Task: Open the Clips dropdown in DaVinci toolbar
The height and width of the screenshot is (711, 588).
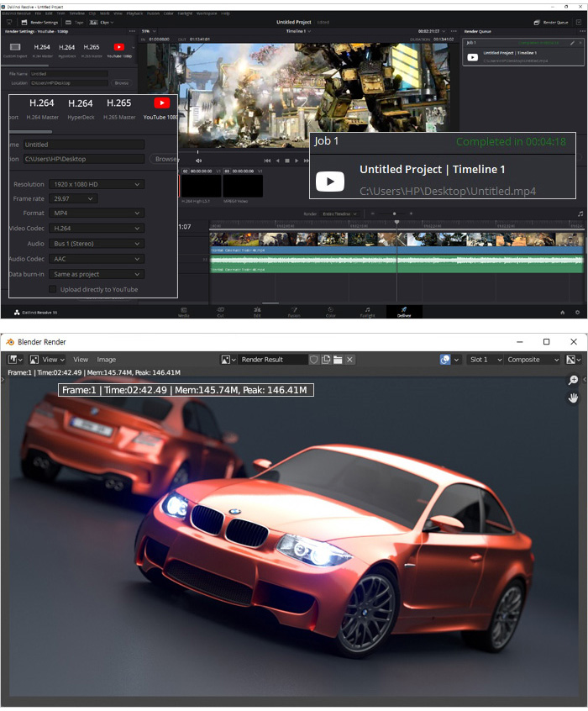Action: (101, 22)
